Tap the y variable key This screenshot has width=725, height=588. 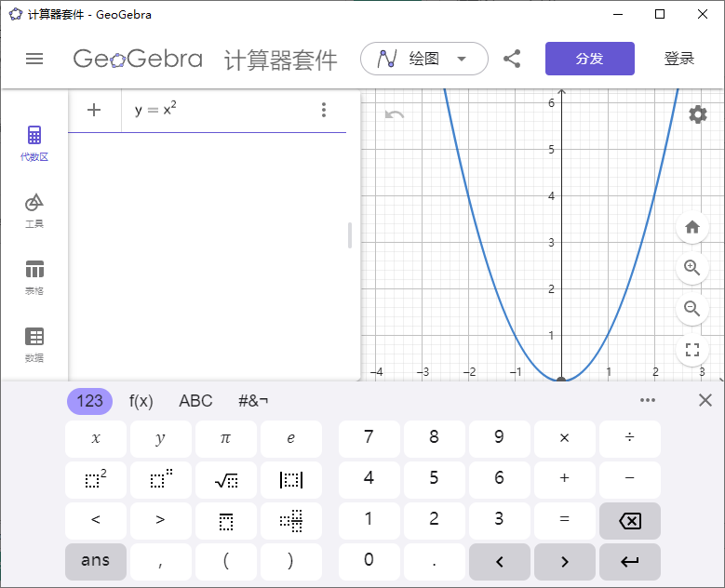[x=161, y=439]
